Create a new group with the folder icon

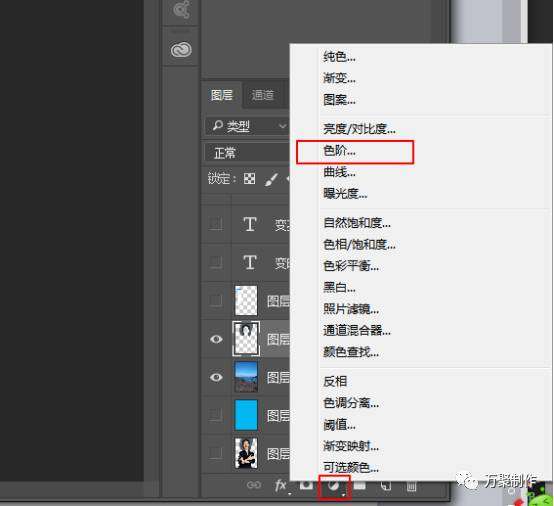point(360,485)
